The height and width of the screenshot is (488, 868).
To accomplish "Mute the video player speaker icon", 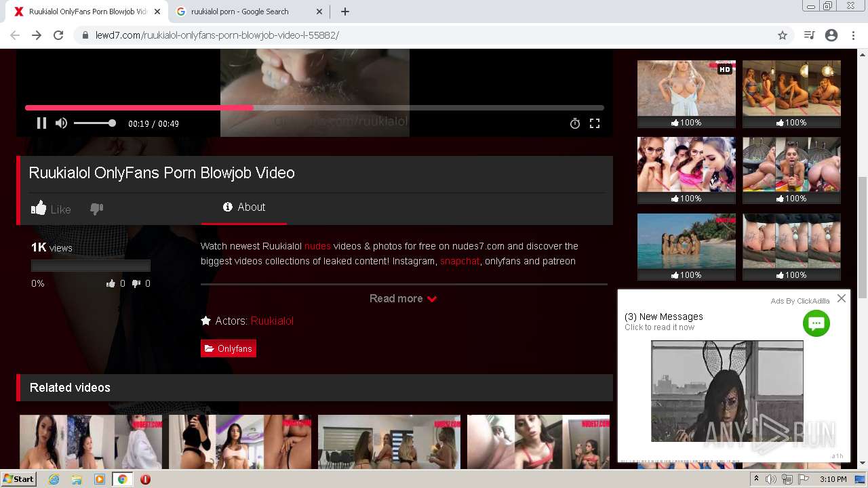I will point(61,123).
